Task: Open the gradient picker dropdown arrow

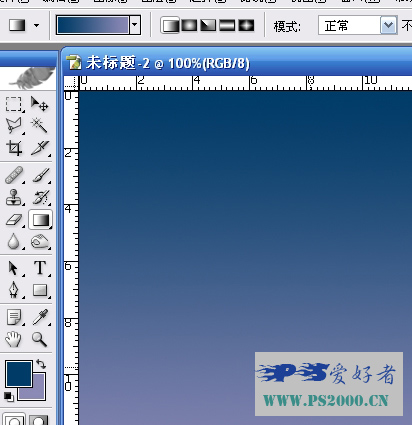Action: (135, 25)
